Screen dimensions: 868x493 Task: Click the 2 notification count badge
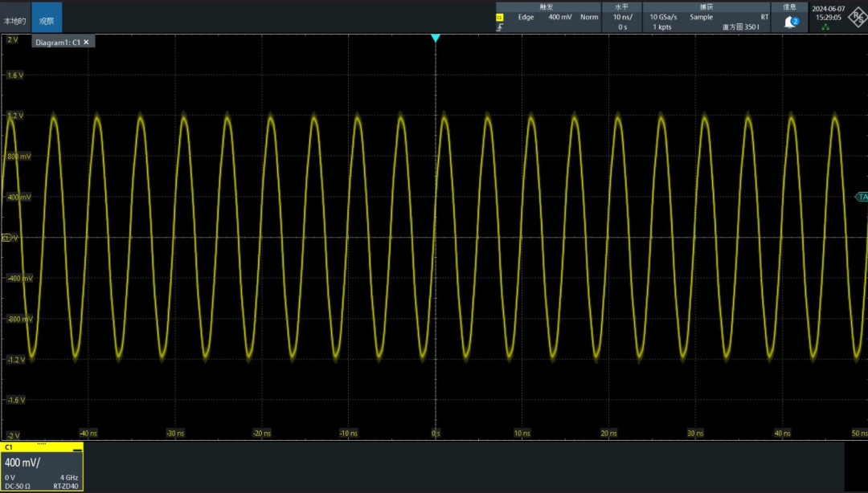click(795, 22)
